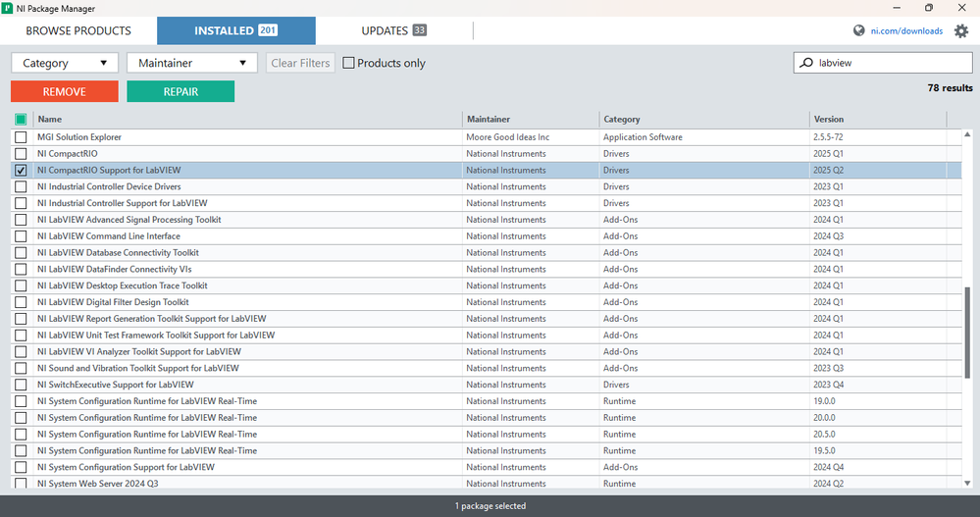
Task: Check NI LabVIEW Command Line Interface box
Action: [x=21, y=236]
